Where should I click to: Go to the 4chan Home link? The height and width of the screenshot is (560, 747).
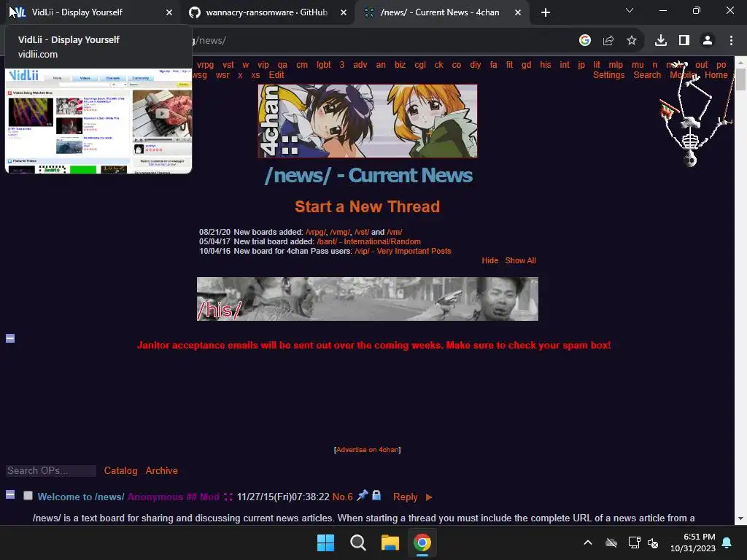716,75
